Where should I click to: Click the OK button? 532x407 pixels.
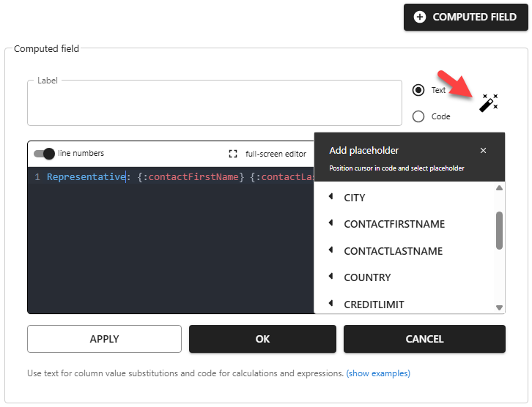coord(262,339)
